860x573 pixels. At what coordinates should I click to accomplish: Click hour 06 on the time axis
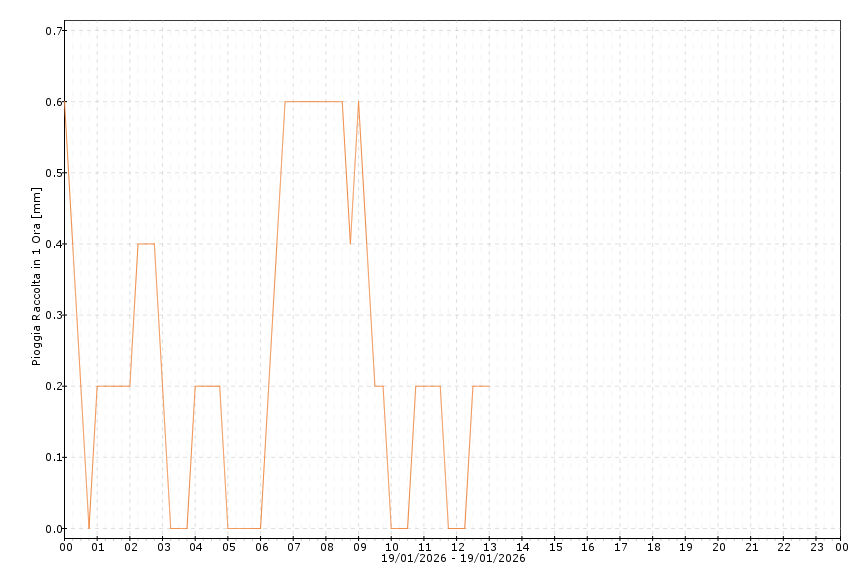(261, 547)
